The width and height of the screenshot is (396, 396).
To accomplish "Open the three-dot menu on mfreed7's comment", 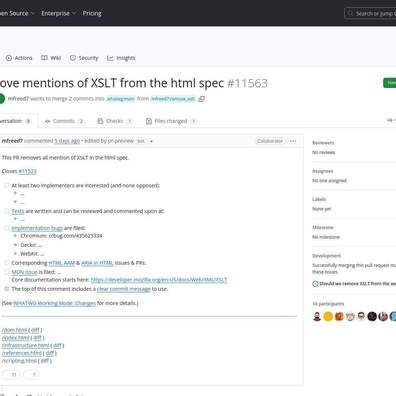I will click(293, 141).
